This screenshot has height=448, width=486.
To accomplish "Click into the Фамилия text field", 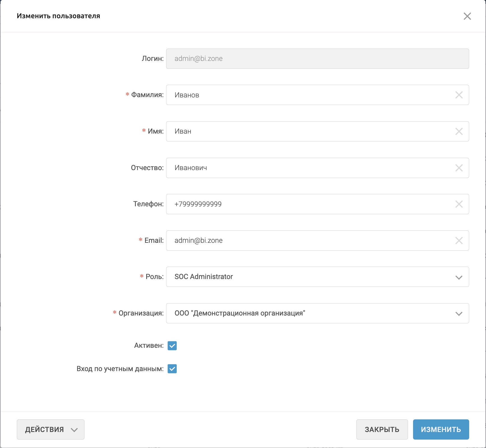I will coord(309,95).
